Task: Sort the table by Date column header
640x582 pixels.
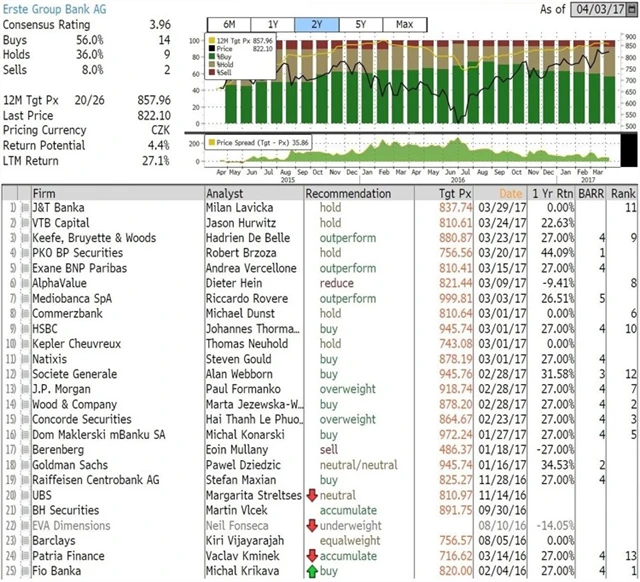Action: 510,192
